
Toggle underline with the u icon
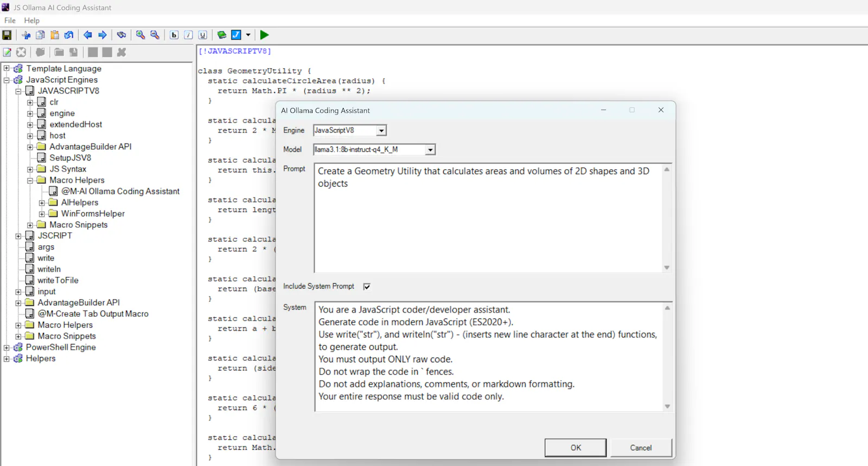click(x=203, y=35)
